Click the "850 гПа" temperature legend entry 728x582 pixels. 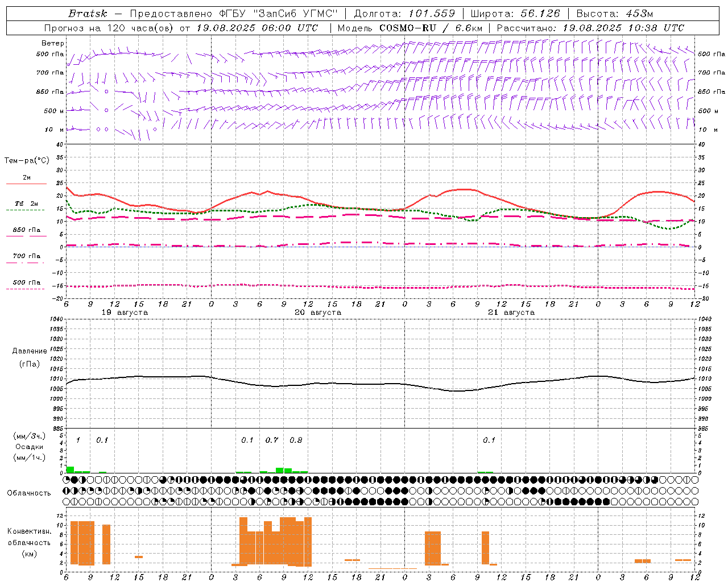(x=27, y=230)
